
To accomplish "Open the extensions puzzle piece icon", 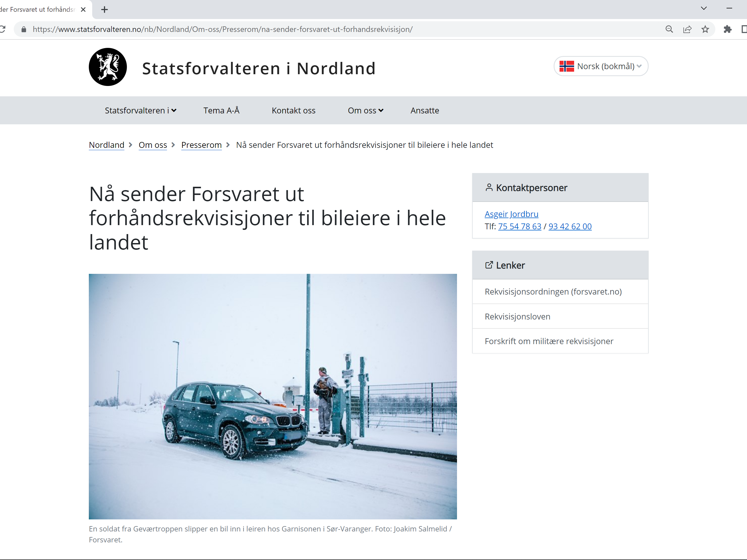I will [728, 29].
